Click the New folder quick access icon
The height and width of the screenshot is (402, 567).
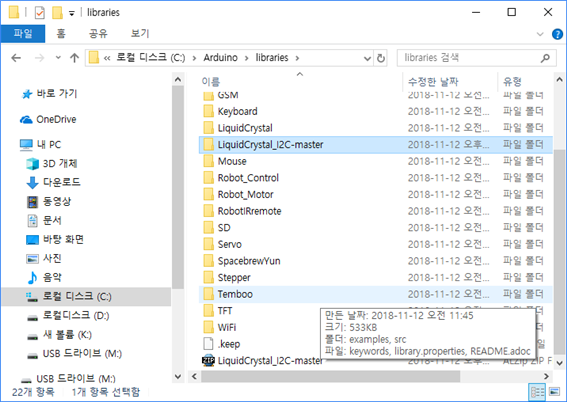click(x=57, y=13)
